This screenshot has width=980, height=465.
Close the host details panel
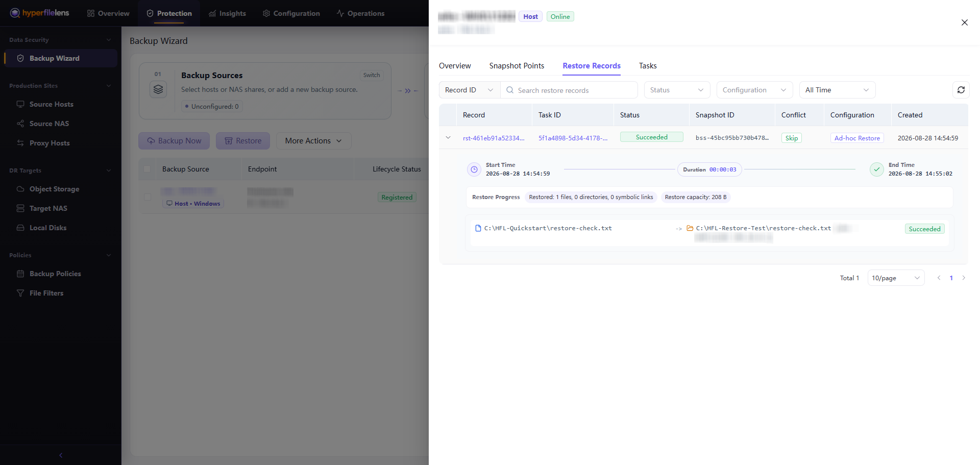[x=965, y=22]
